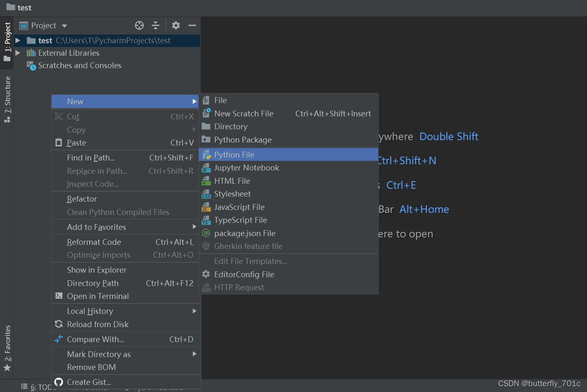Click the locate/scroll from source target icon
Image resolution: width=587 pixels, height=392 pixels.
click(139, 25)
